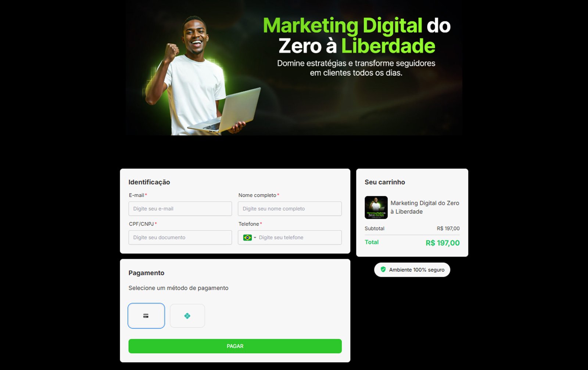Choose the Pix payment option
This screenshot has width=588, height=370.
187,316
